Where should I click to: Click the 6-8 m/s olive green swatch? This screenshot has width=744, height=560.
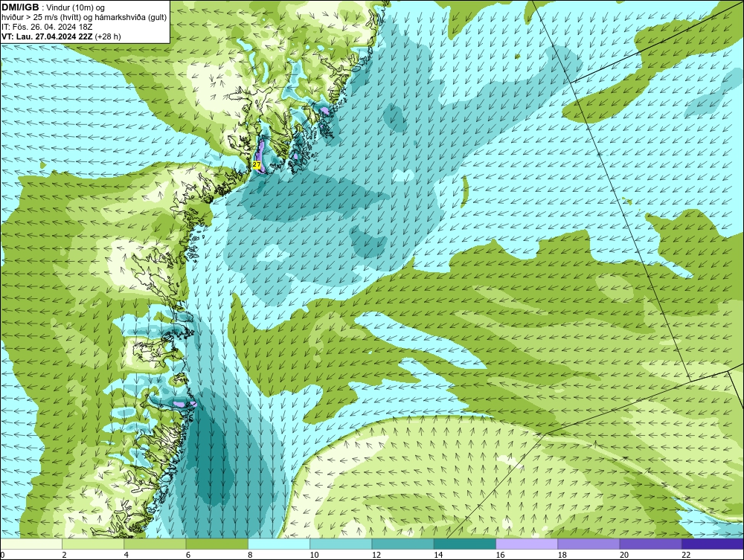coord(217,544)
